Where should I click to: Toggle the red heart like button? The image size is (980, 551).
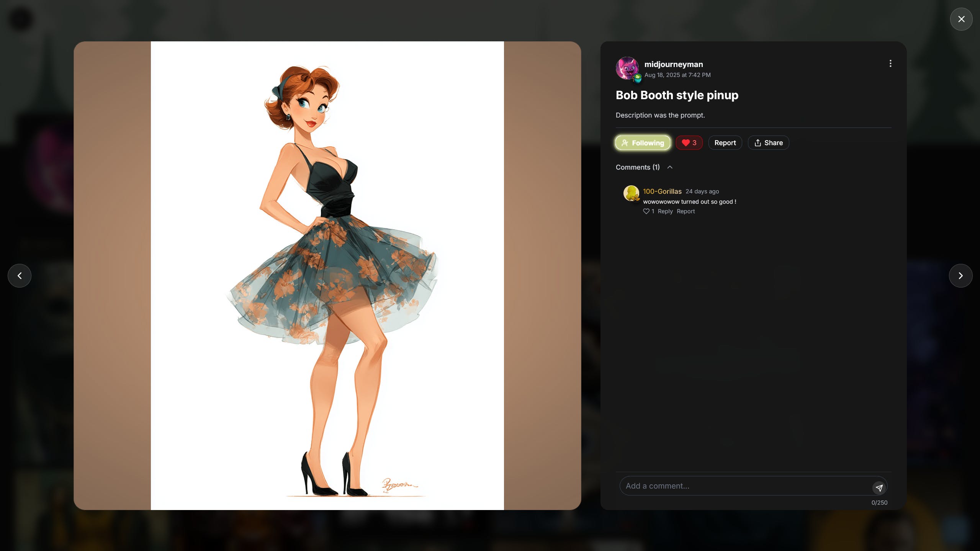tap(689, 143)
